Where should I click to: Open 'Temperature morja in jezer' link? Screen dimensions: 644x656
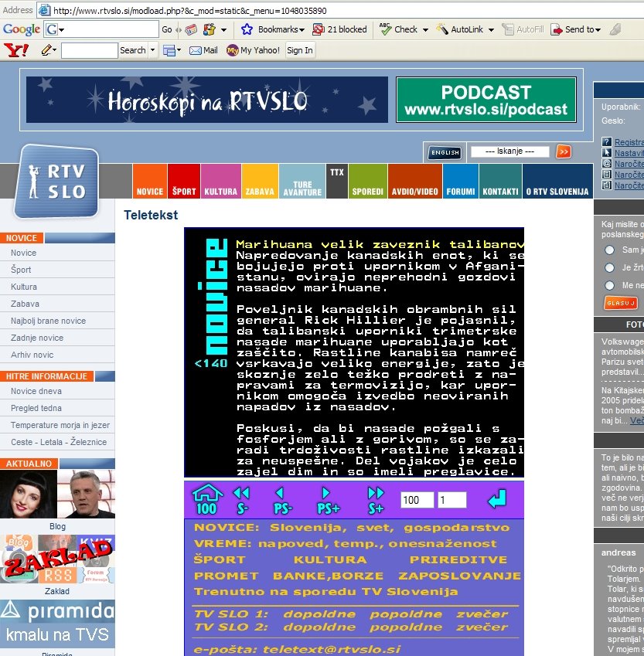tap(60, 425)
